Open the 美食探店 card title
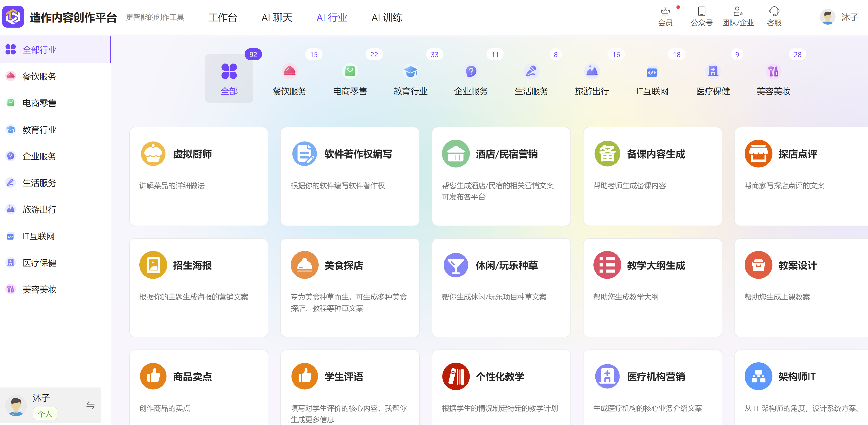 [344, 265]
